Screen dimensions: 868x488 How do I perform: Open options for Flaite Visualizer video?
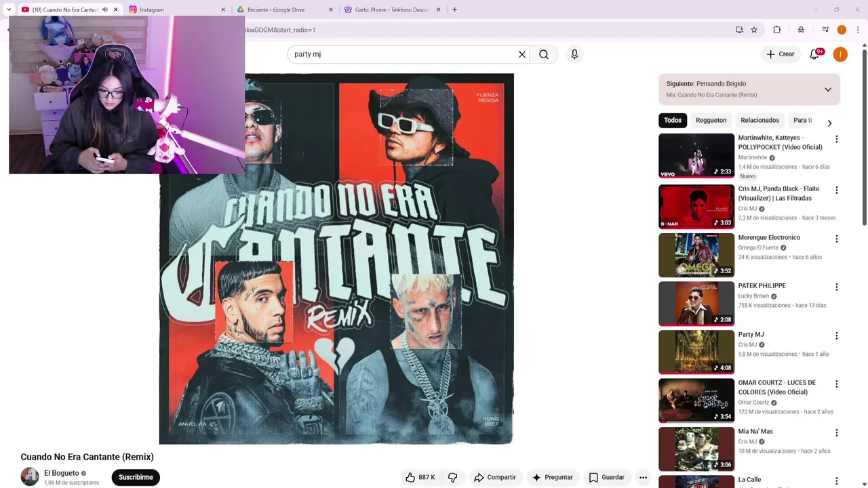point(836,190)
